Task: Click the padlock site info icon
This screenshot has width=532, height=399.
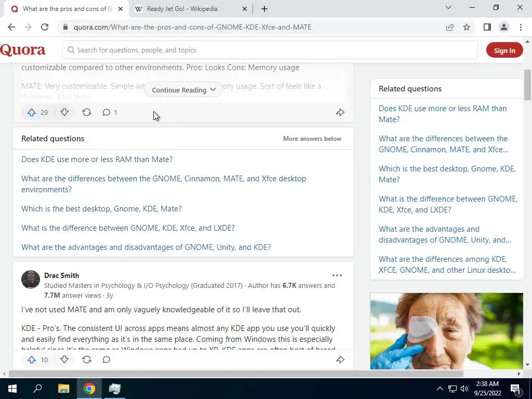Action: (x=65, y=27)
